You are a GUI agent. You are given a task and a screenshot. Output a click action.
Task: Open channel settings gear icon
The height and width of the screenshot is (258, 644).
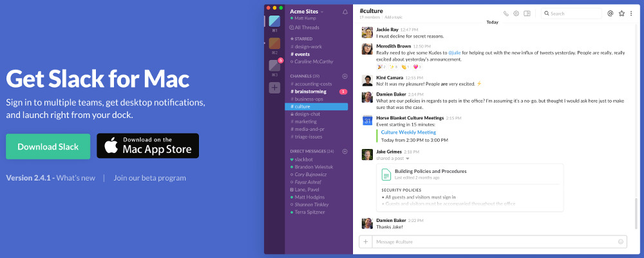pyautogui.click(x=516, y=14)
